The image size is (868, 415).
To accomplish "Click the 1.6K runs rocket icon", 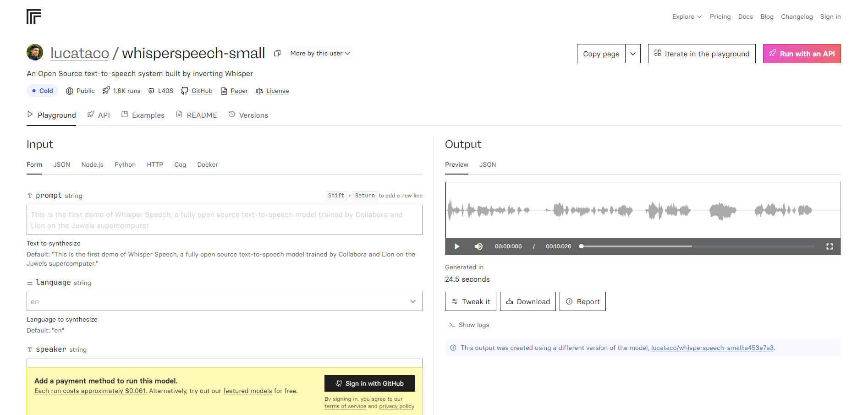I will coord(106,91).
